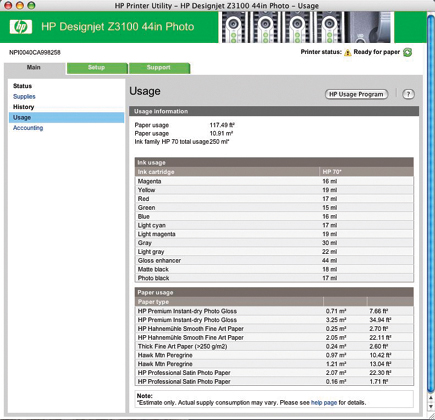
Task: Click the Photo black ink row
Action: pyautogui.click(x=274, y=278)
